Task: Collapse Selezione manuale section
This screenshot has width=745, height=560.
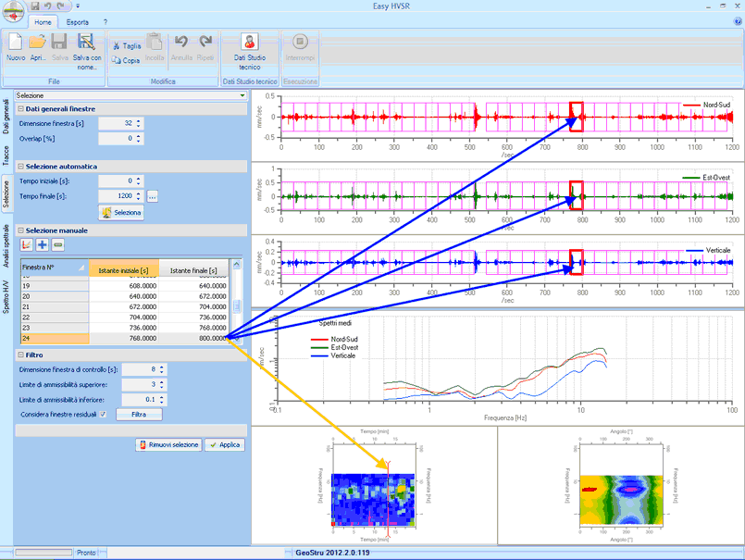Action: 21,230
